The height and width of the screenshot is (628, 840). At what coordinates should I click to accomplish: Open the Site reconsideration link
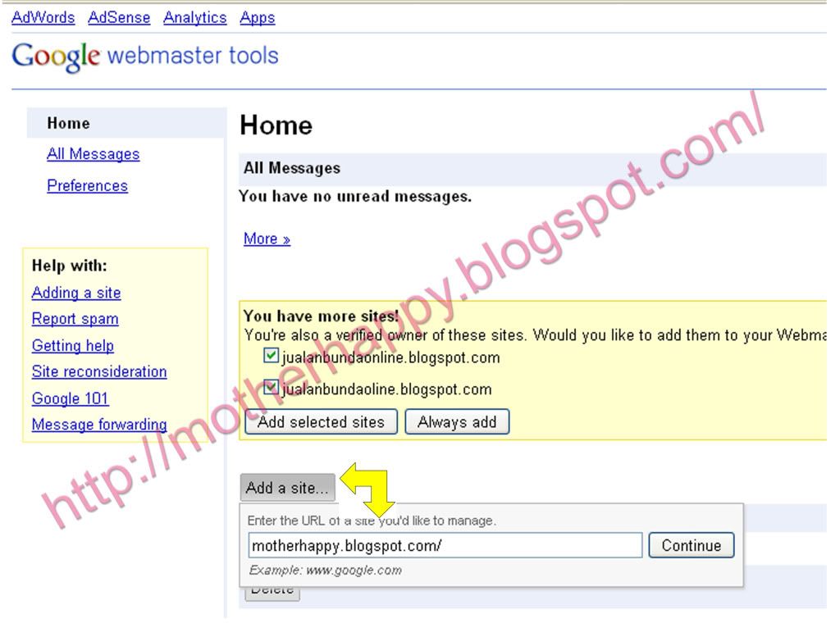(98, 371)
